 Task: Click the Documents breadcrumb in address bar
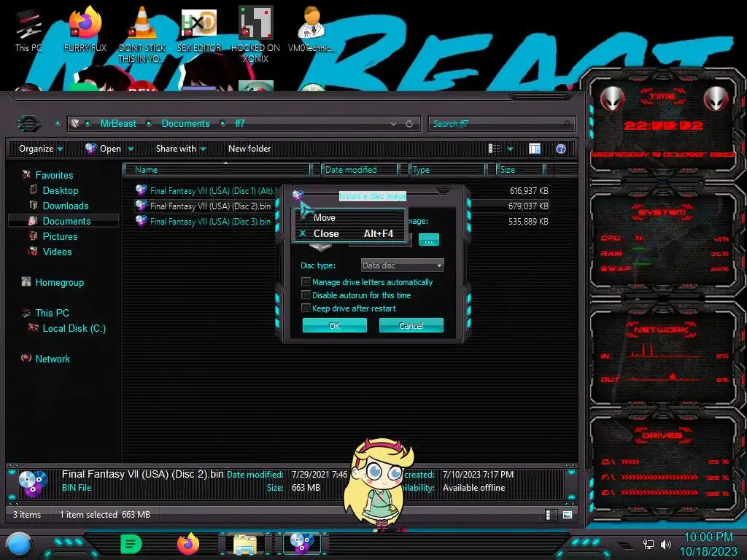point(185,124)
